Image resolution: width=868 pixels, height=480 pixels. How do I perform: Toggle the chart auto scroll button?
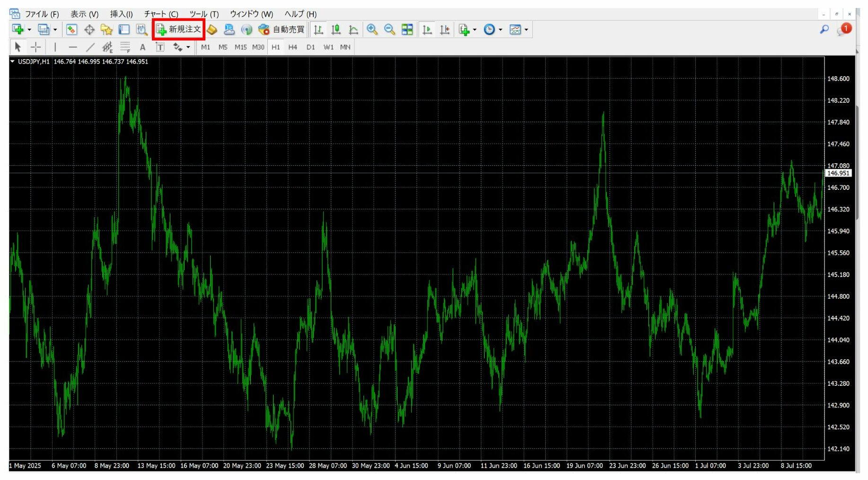[427, 30]
